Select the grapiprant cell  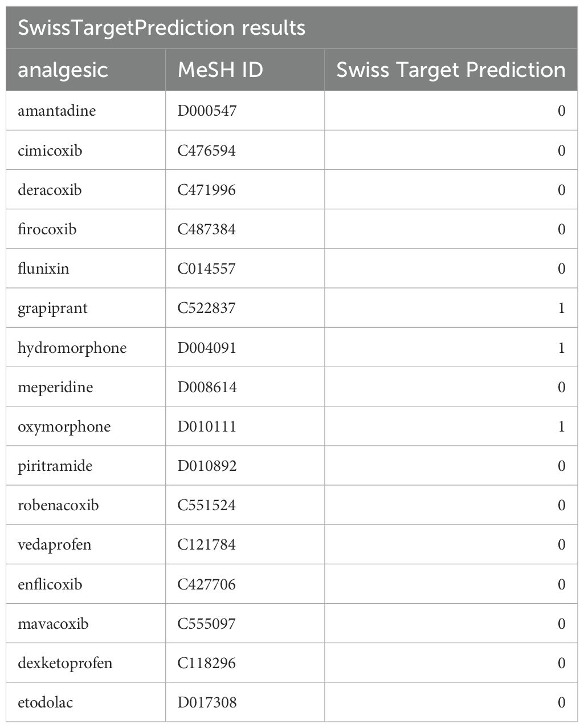coord(52,308)
